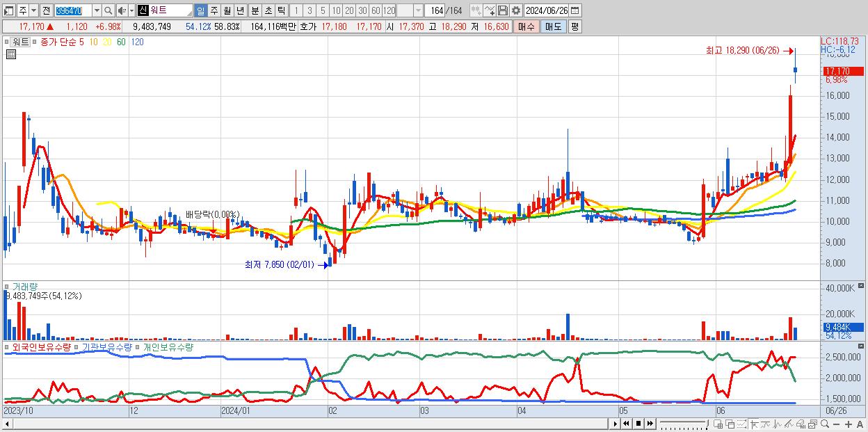Screen dimensions: 868x432
Task: Click the stock code input field 396470
Action: point(72,10)
